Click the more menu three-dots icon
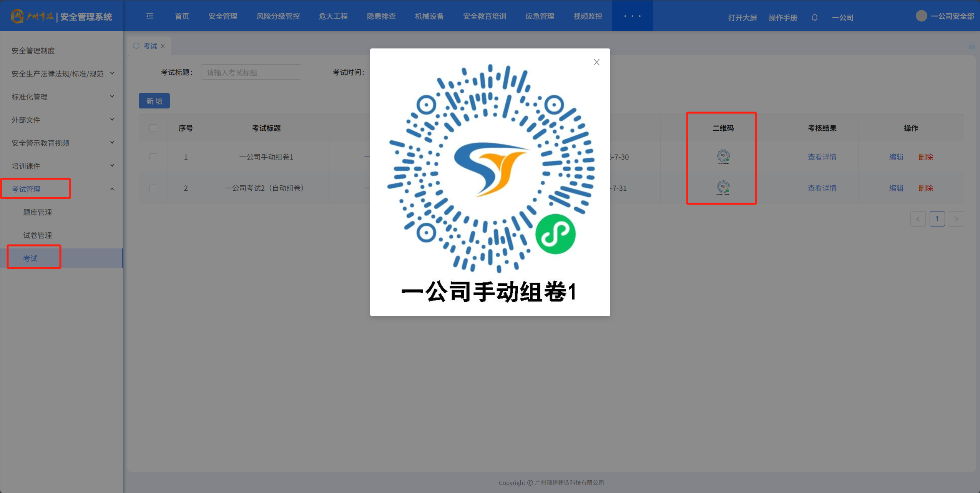 [632, 16]
